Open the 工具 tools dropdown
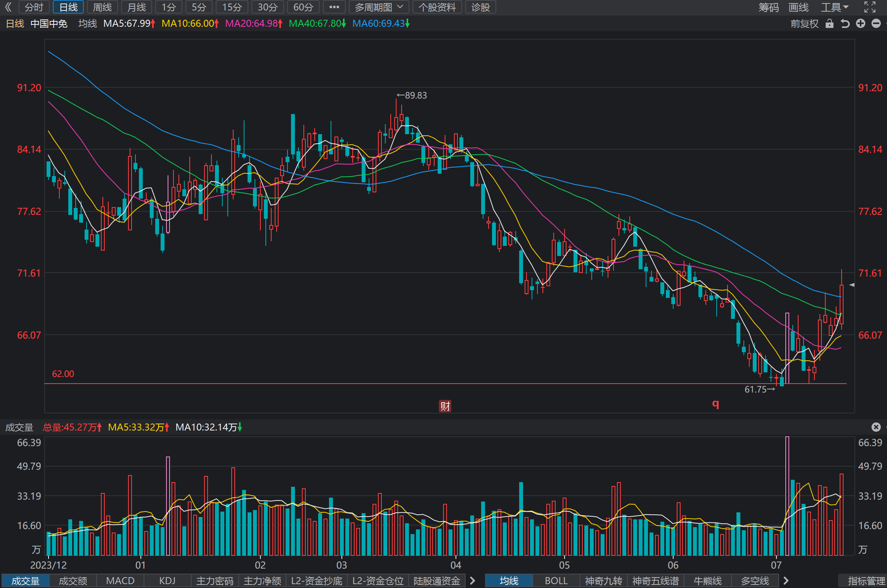This screenshot has width=887, height=588. pyautogui.click(x=835, y=7)
